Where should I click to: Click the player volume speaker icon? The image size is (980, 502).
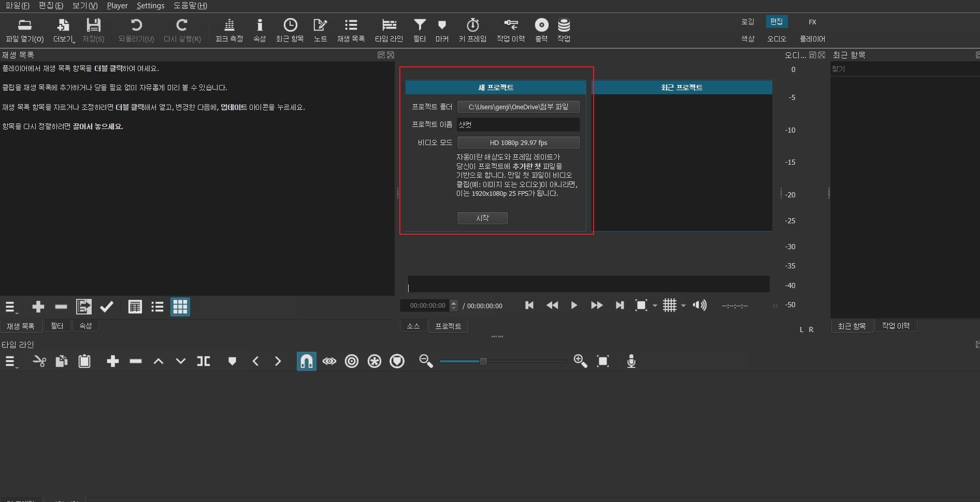point(699,305)
